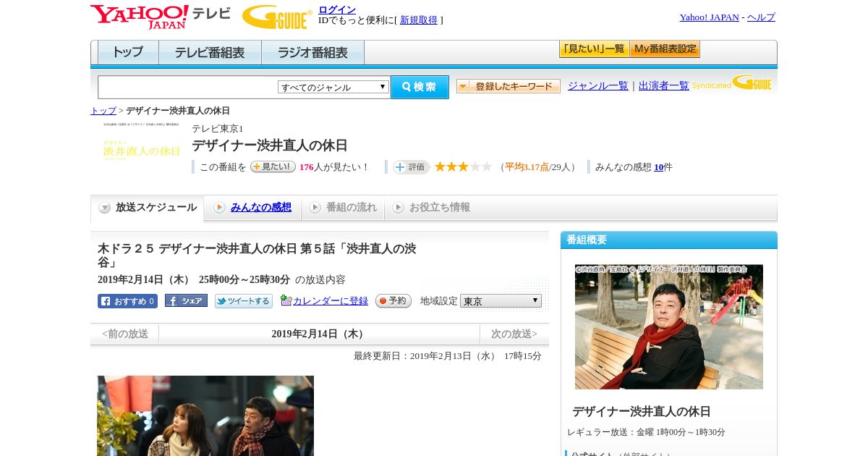Click the episode scene photo
Image resolution: width=868 pixels, height=456 pixels.
pyautogui.click(x=205, y=415)
